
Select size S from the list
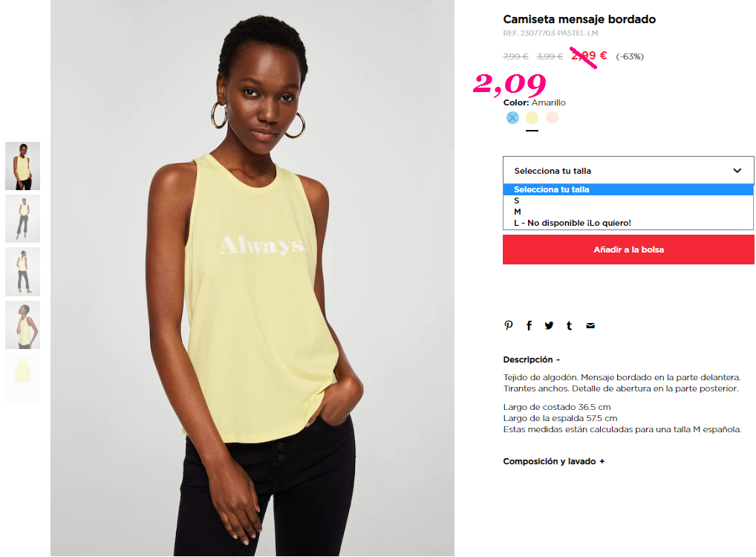[x=628, y=201]
